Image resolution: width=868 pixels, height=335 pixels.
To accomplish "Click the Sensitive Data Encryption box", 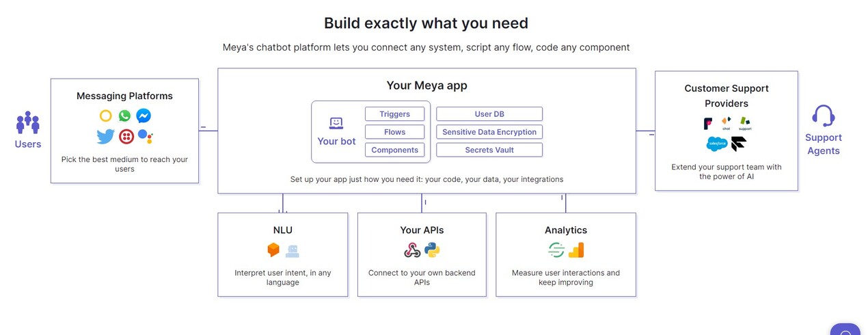I will point(489,132).
